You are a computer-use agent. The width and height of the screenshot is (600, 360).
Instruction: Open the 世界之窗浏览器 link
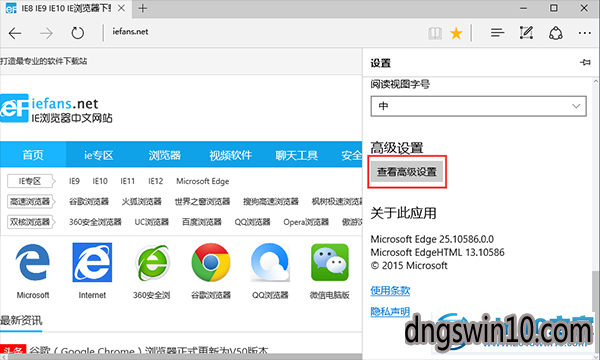202,202
